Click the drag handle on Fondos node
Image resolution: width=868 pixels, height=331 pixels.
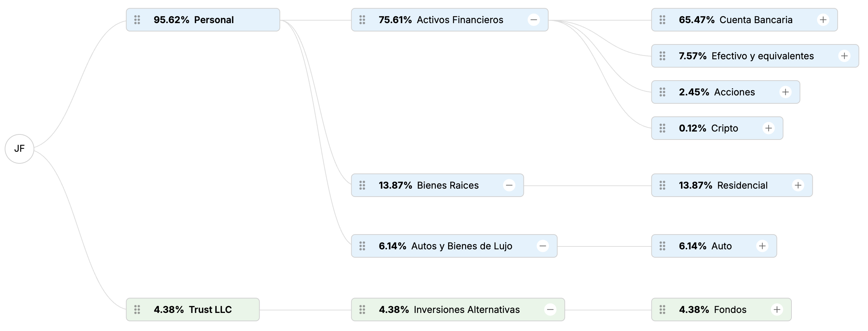point(662,310)
